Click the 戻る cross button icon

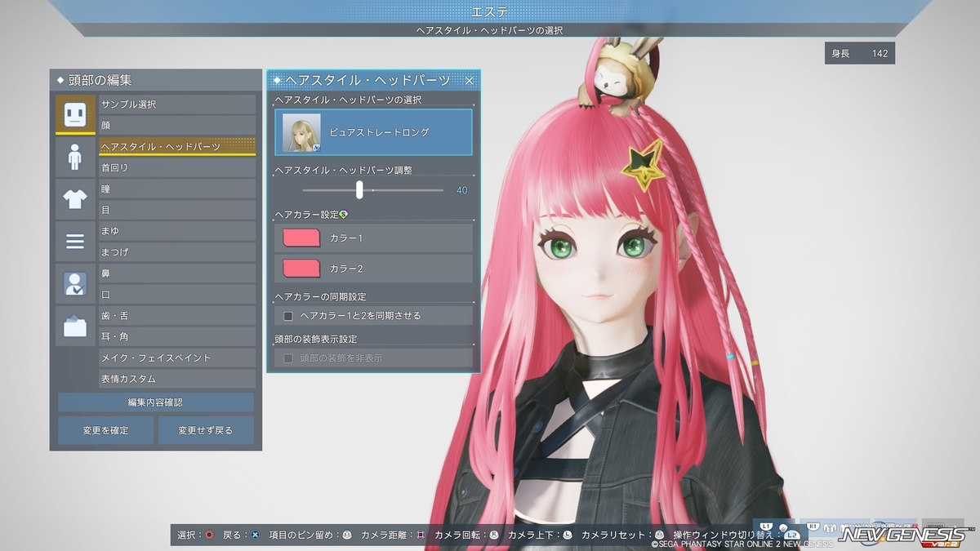tap(255, 535)
